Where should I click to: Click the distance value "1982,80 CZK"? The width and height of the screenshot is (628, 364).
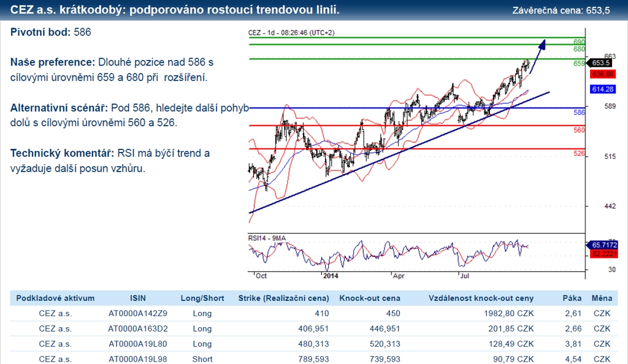(508, 313)
